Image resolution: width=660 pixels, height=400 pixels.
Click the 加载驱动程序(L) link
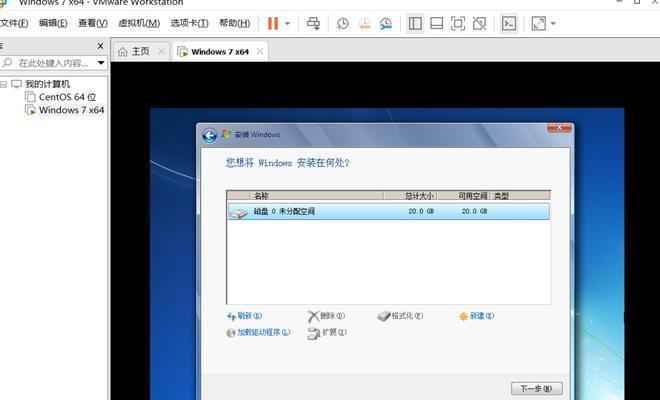(258, 333)
